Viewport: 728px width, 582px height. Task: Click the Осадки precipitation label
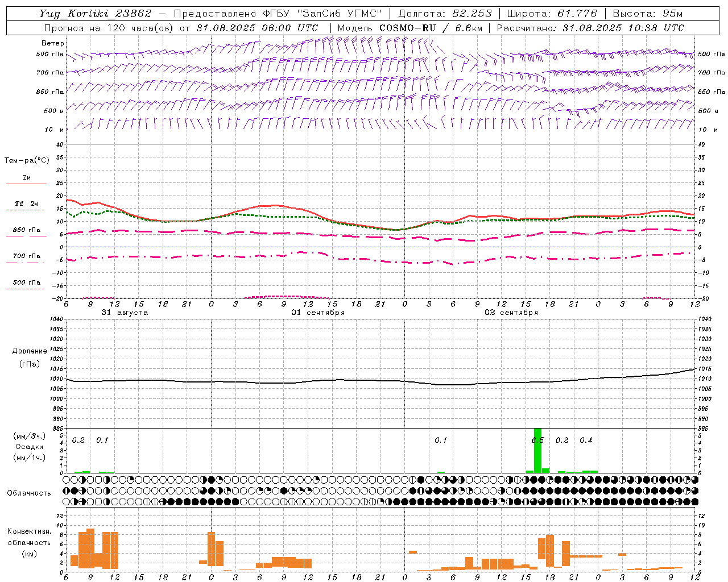point(29,447)
